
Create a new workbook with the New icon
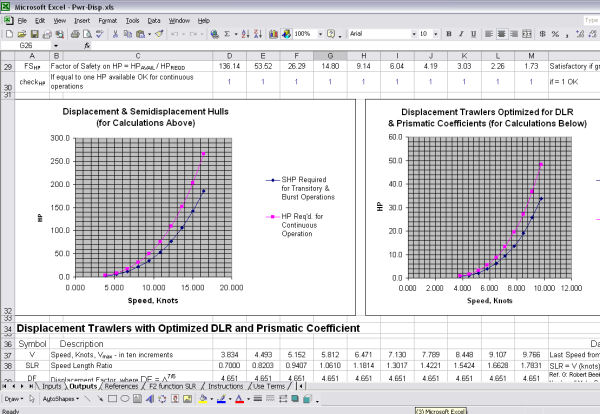click(x=9, y=33)
